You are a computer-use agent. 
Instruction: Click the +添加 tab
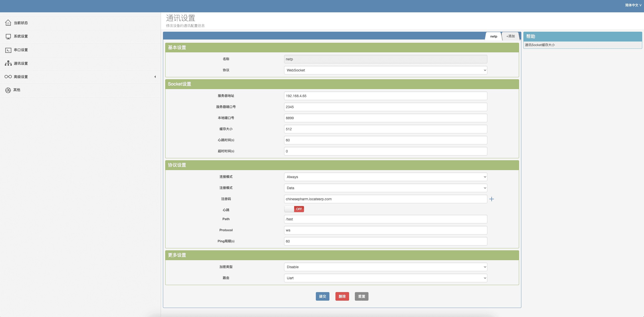(x=510, y=36)
